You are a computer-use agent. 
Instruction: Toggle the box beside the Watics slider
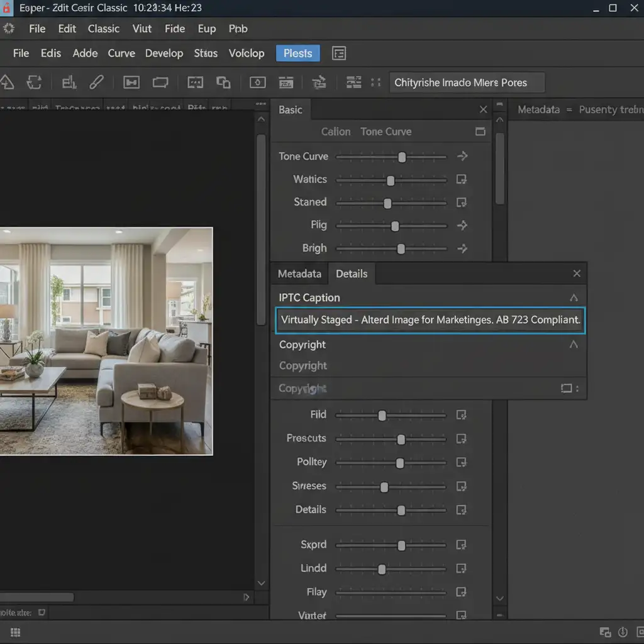[x=462, y=180]
